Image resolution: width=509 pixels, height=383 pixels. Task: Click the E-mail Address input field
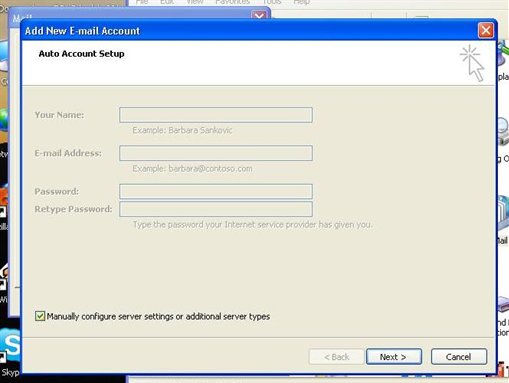tap(216, 153)
